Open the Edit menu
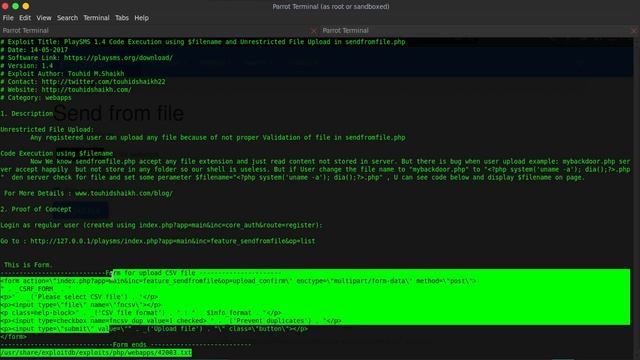This screenshot has height=360, width=640. [x=25, y=18]
